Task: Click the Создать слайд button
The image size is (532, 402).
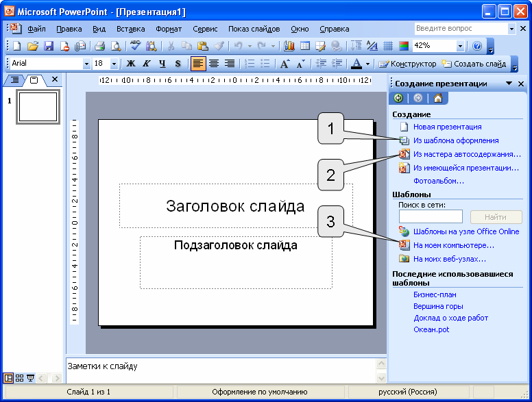Action: [x=474, y=64]
